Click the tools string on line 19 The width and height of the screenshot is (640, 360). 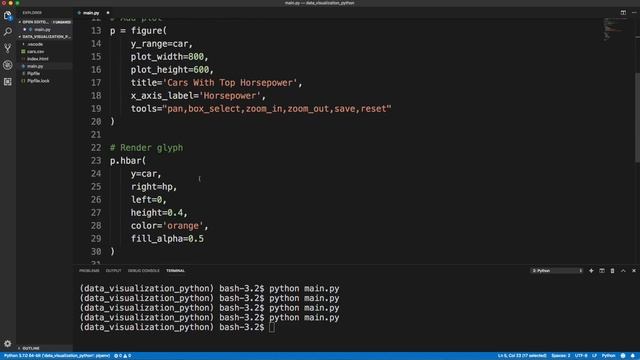(x=277, y=109)
